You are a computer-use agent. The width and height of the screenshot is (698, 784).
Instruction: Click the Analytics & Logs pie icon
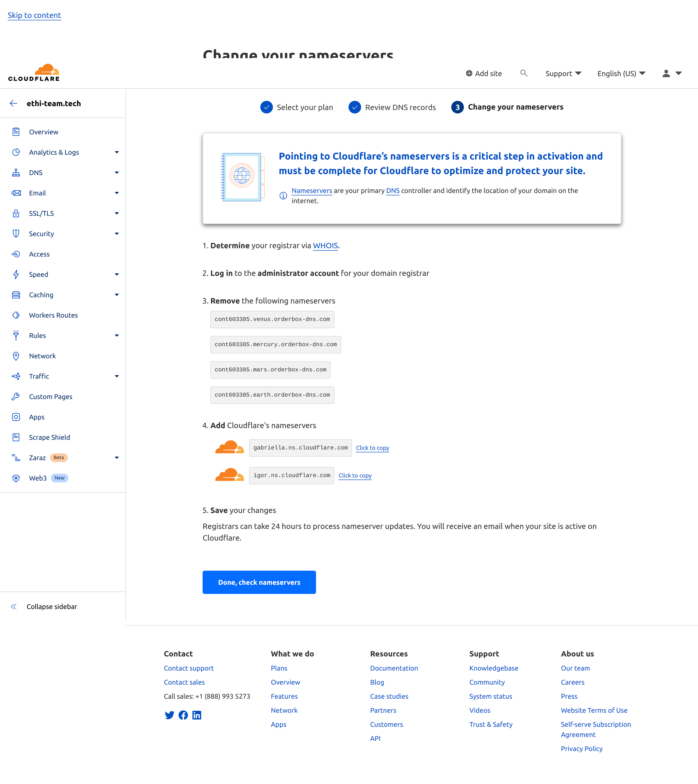click(x=16, y=152)
